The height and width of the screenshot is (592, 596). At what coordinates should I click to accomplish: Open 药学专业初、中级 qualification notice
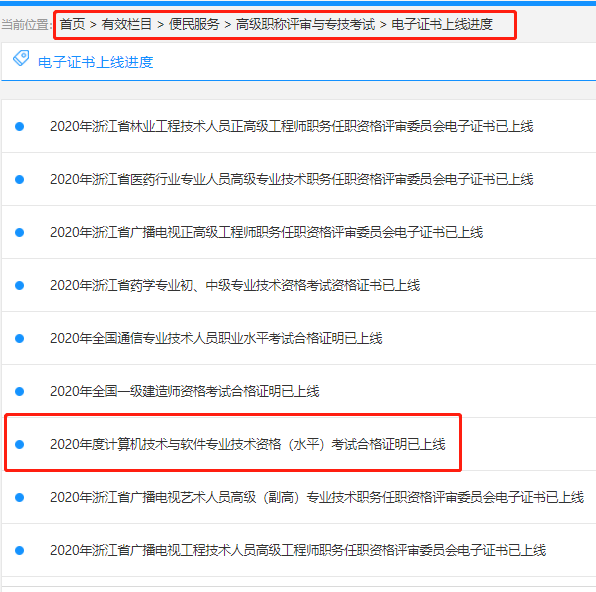[235, 285]
